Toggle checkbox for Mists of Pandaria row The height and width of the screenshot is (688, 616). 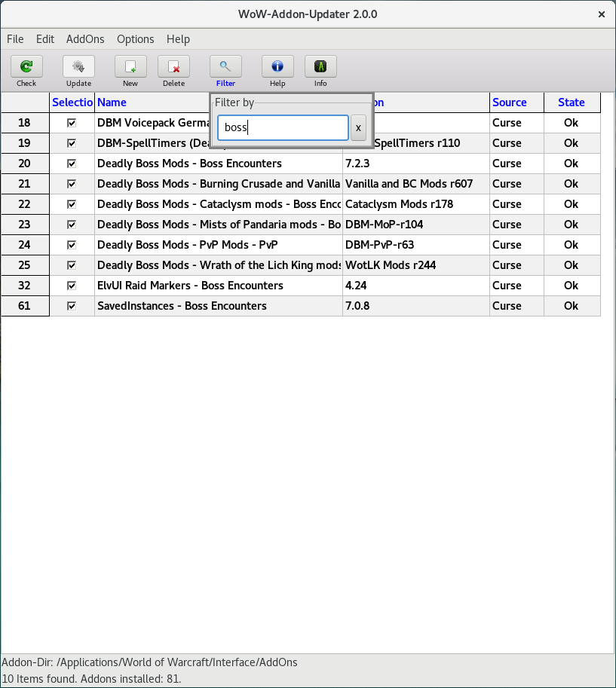click(72, 225)
